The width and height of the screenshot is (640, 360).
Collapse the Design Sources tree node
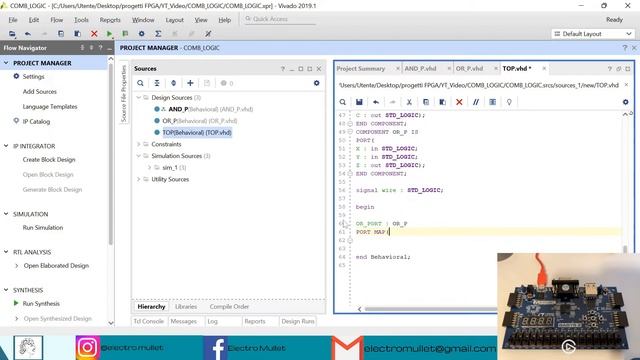pos(138,98)
